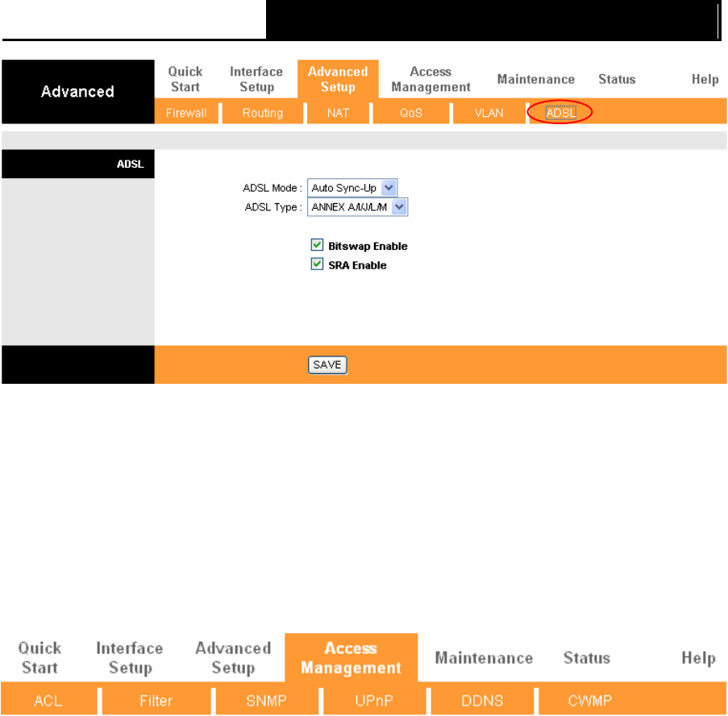This screenshot has height=716, width=728.
Task: Switch to the DDNS sub-tab
Action: coord(482,701)
